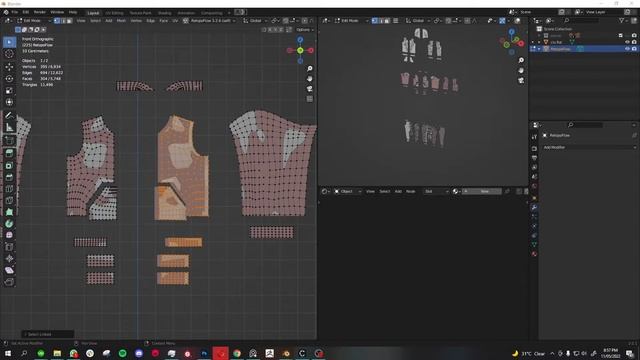This screenshot has height=360, width=640.
Task: Toggle the third outliner row's eye icon
Action: pos(627,42)
